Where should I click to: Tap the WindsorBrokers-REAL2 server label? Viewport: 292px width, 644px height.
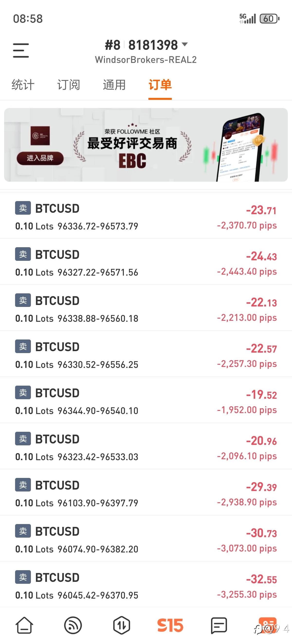pos(146,60)
